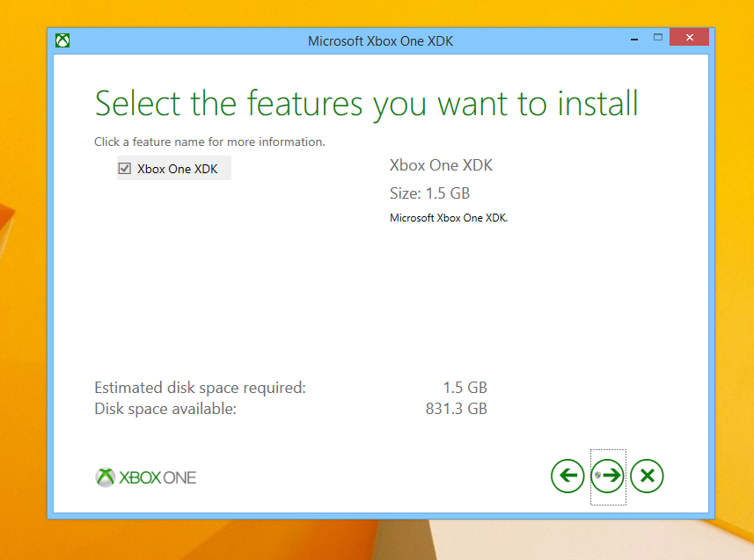Viewport: 754px width, 560px height.
Task: Click the Xbox One XDK heading on the right
Action: click(x=441, y=165)
